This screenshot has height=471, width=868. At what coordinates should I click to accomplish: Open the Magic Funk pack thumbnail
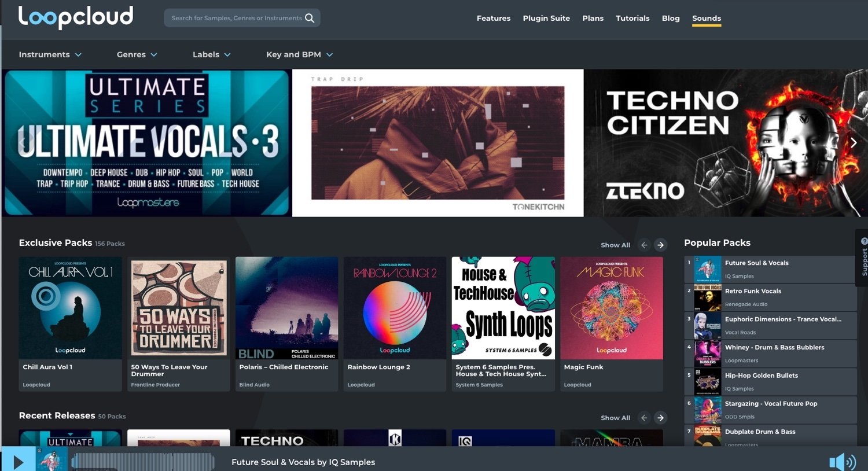click(x=611, y=308)
